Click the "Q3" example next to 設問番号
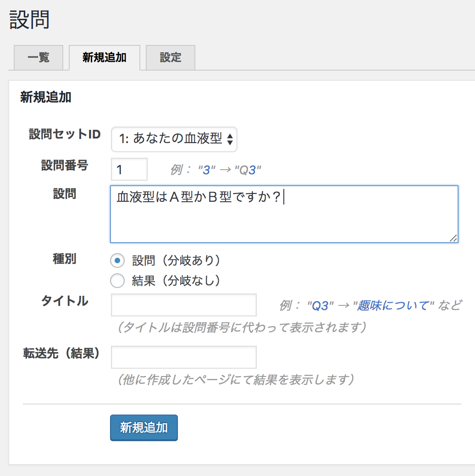 [x=248, y=170]
